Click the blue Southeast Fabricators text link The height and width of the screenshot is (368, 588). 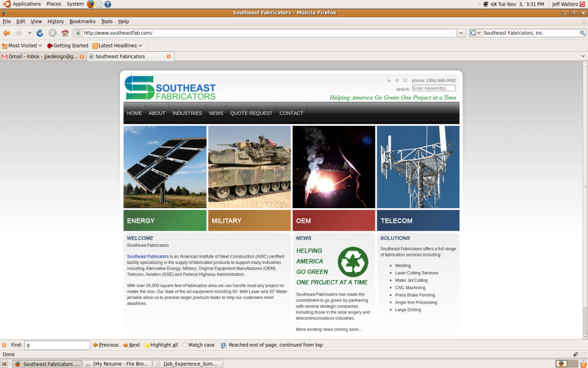[148, 256]
